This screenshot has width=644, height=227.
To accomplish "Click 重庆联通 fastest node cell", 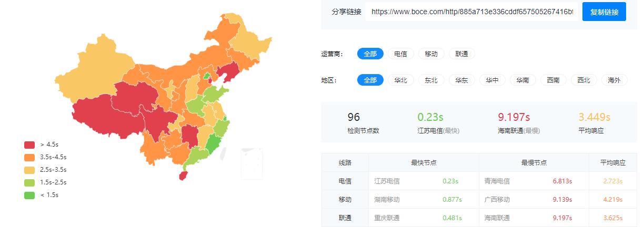I will (x=387, y=218).
